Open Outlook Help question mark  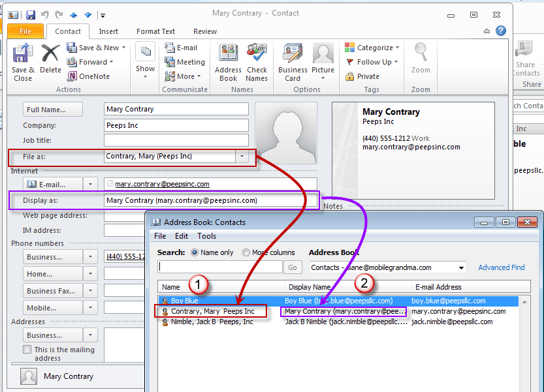[x=501, y=31]
